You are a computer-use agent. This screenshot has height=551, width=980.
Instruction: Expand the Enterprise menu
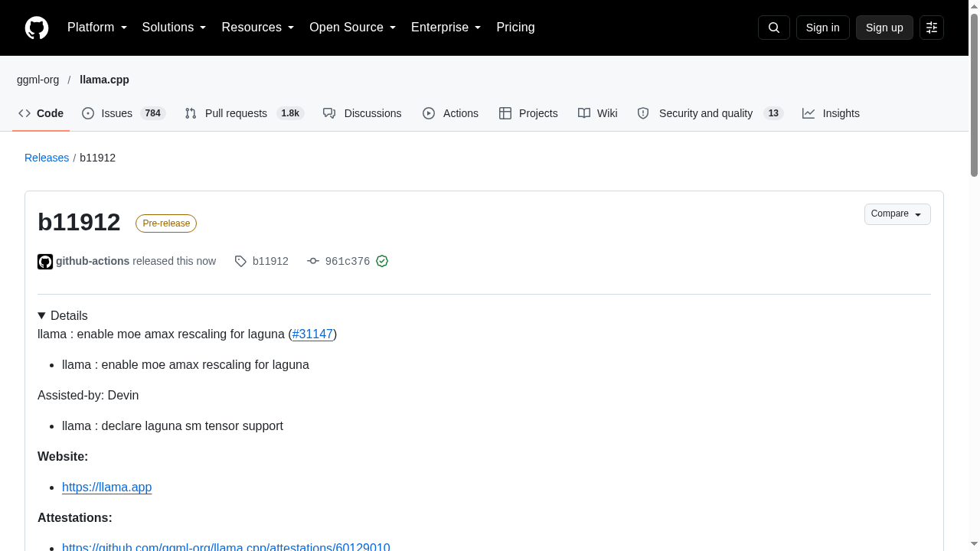coord(446,28)
